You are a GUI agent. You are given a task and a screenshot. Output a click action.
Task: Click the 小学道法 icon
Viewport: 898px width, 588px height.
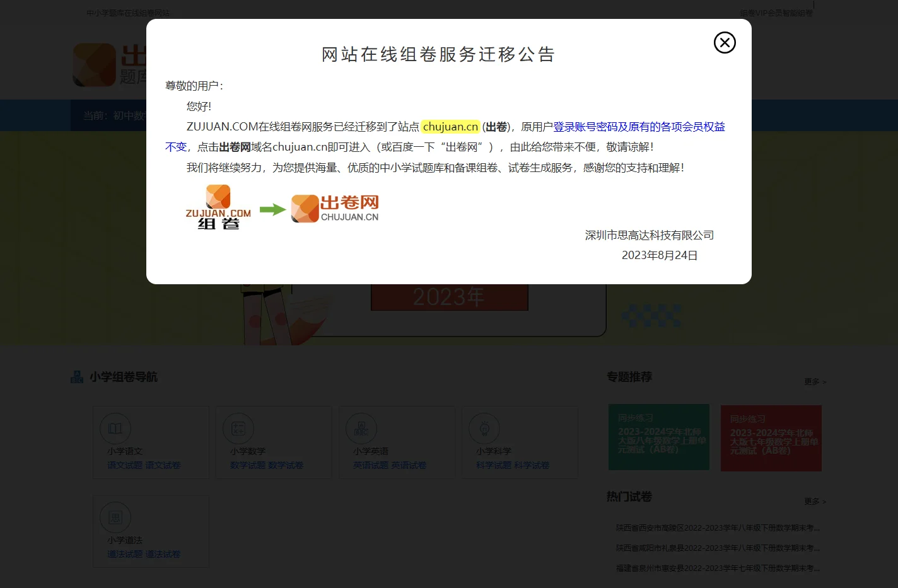point(115,517)
